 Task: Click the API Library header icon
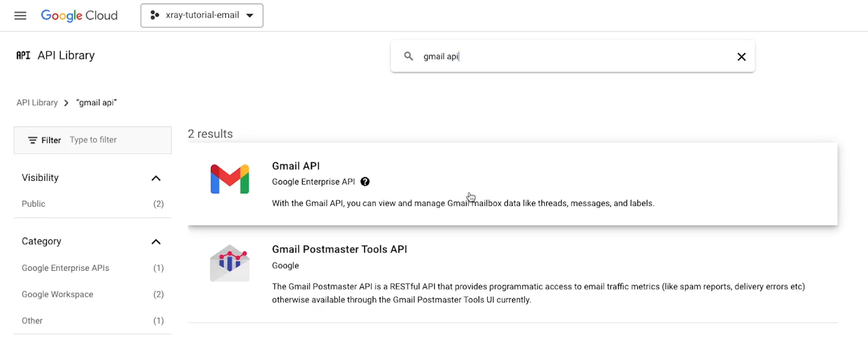pos(23,55)
